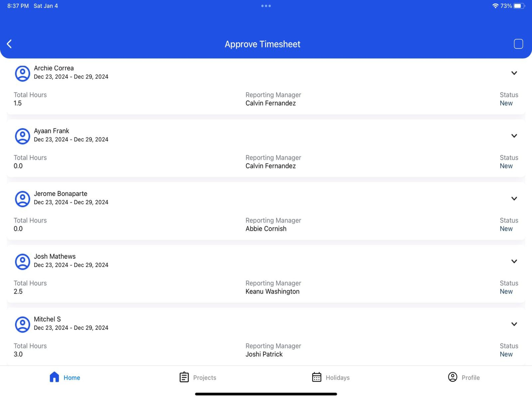Switch to the Home tab

(x=65, y=377)
